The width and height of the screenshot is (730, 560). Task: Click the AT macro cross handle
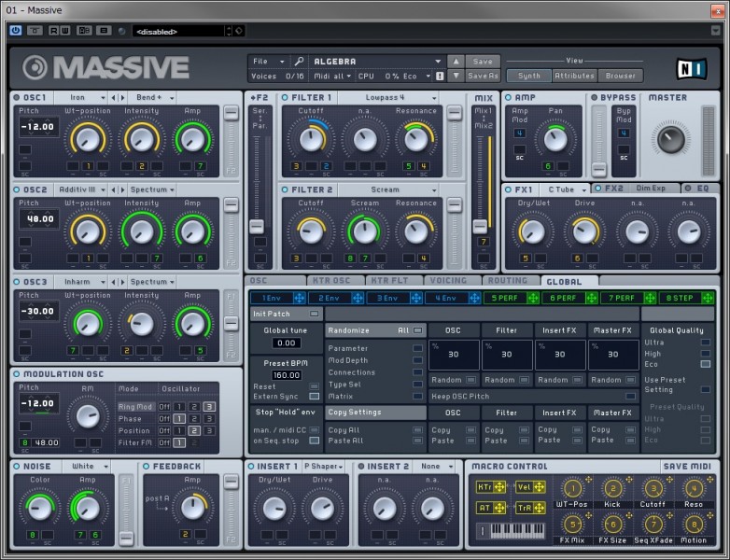click(499, 508)
